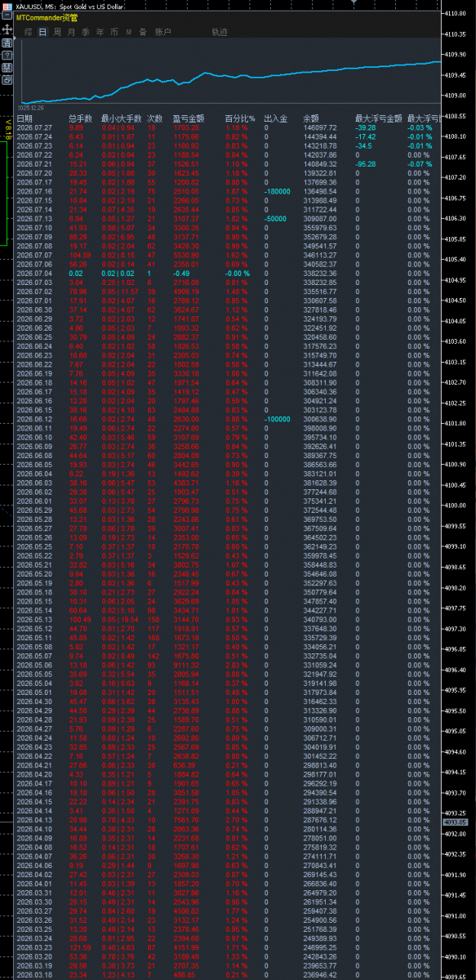Click the date cell 2026.07.13
The width and height of the screenshot is (476, 980).
point(34,219)
